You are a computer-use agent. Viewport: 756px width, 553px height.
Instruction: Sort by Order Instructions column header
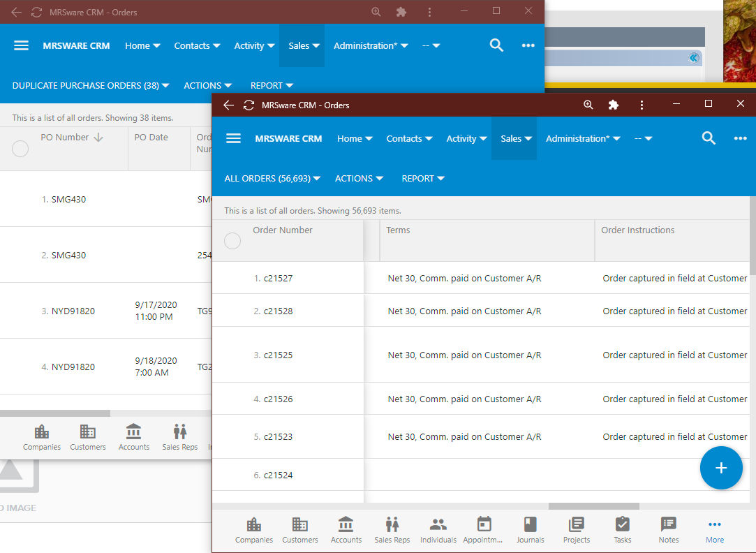point(637,230)
